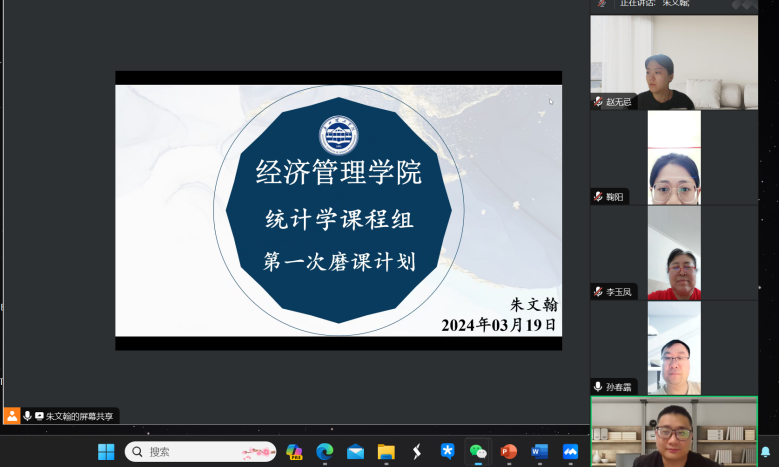
Task: Click the 朱文翰的屏幕共享 label
Action: click(80, 415)
